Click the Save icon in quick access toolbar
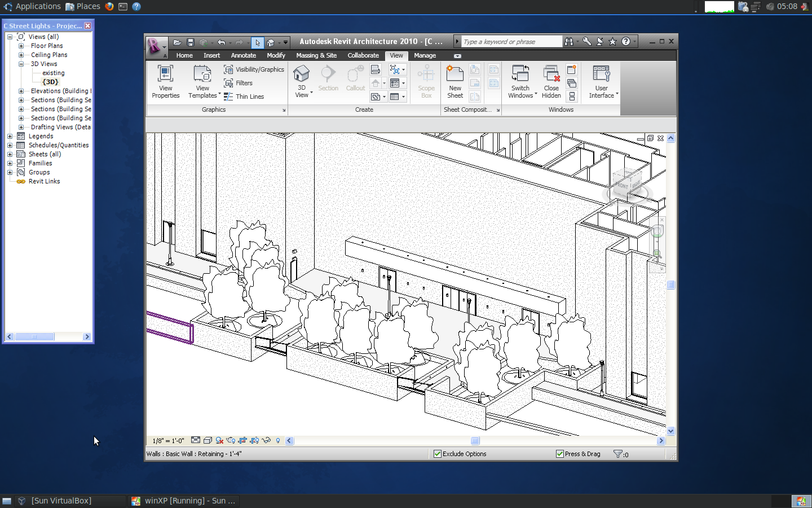This screenshot has height=508, width=812. (x=191, y=42)
